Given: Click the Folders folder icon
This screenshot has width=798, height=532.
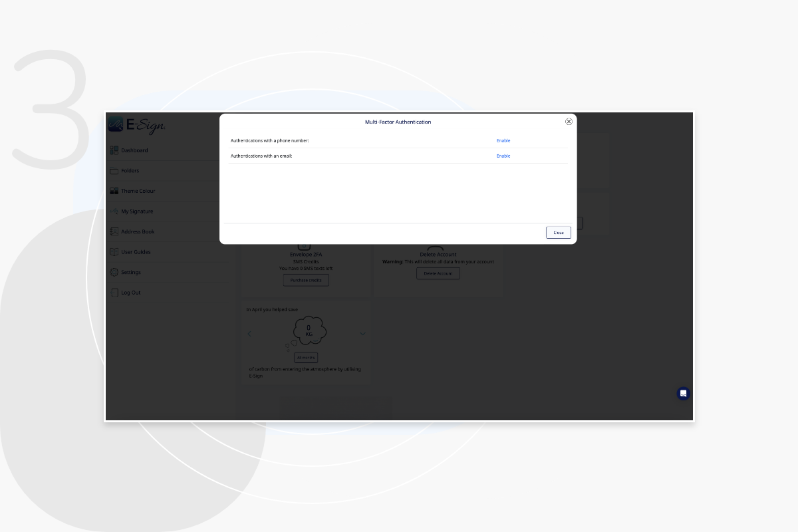Looking at the screenshot, I should click(114, 171).
